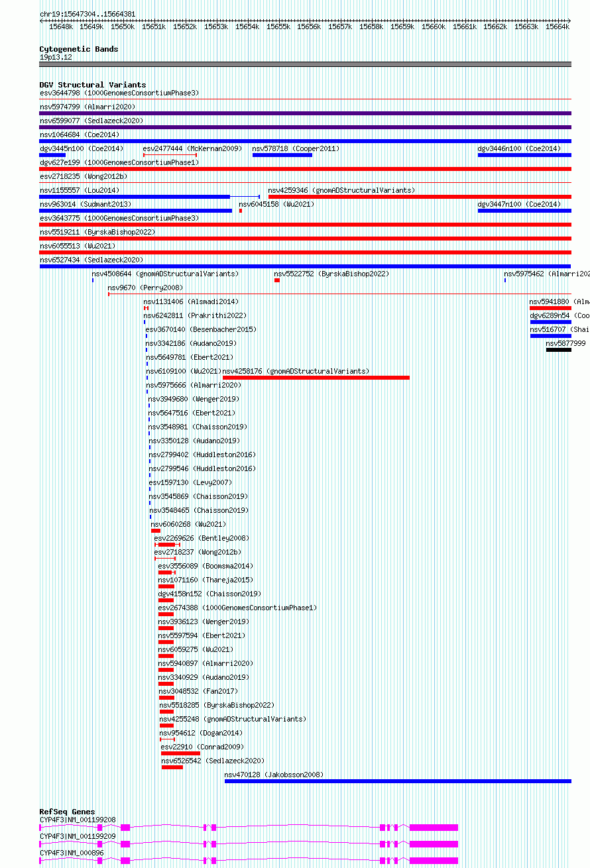Select nsv6527434 (Sedlazeck2020) label
The image size is (590, 868).
(x=91, y=260)
